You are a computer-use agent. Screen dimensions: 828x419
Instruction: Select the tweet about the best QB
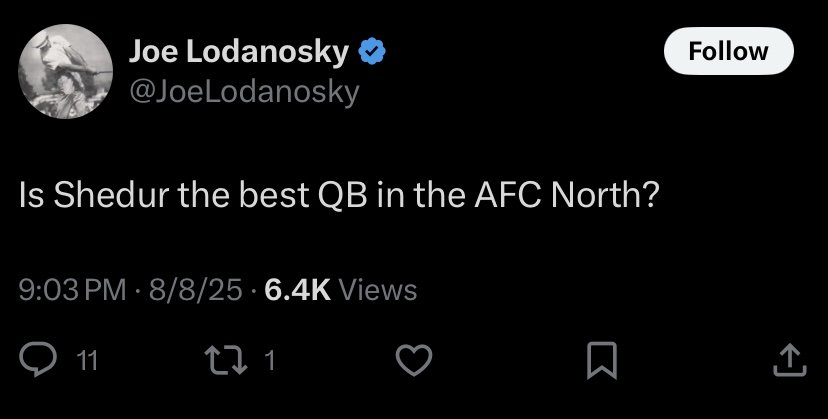tap(340, 195)
